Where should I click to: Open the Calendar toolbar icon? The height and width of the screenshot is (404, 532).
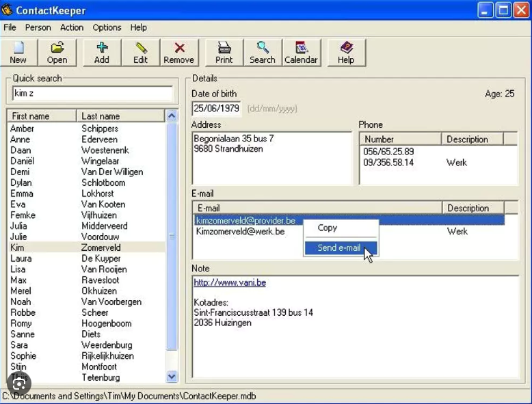(302, 52)
